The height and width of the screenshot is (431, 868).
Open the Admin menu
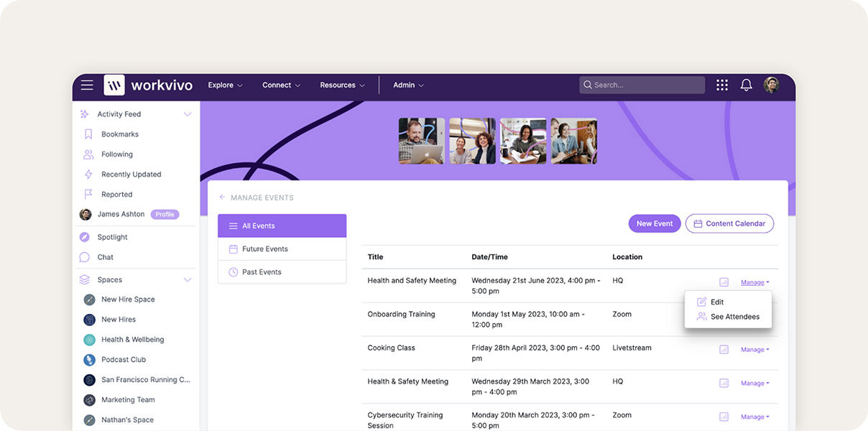tap(407, 84)
